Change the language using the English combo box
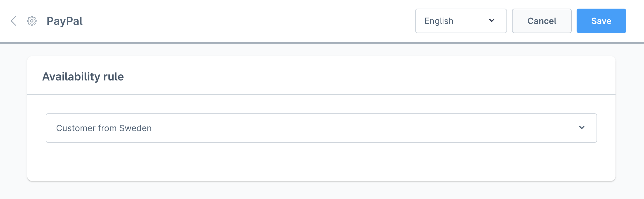 tap(461, 21)
